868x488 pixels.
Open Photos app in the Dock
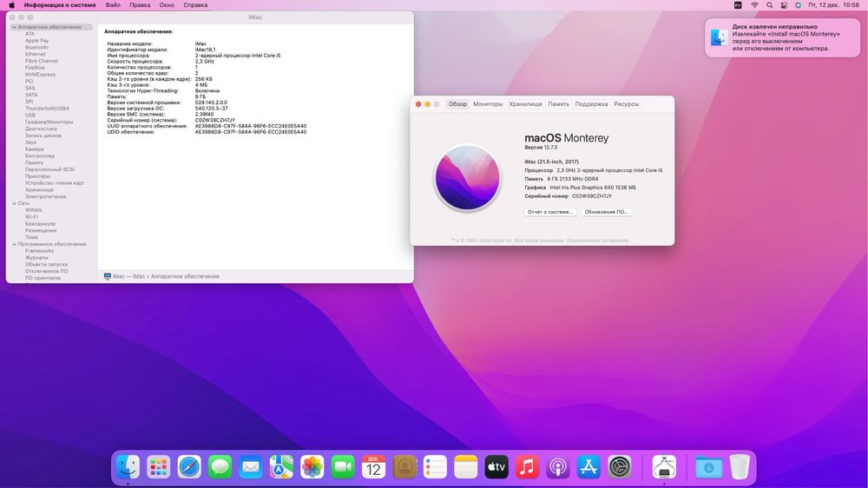[312, 467]
